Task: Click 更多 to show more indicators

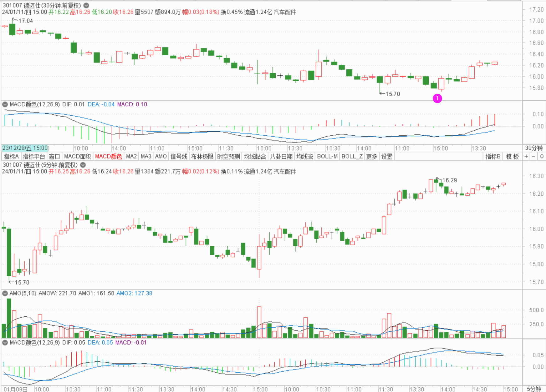Action: click(371, 157)
